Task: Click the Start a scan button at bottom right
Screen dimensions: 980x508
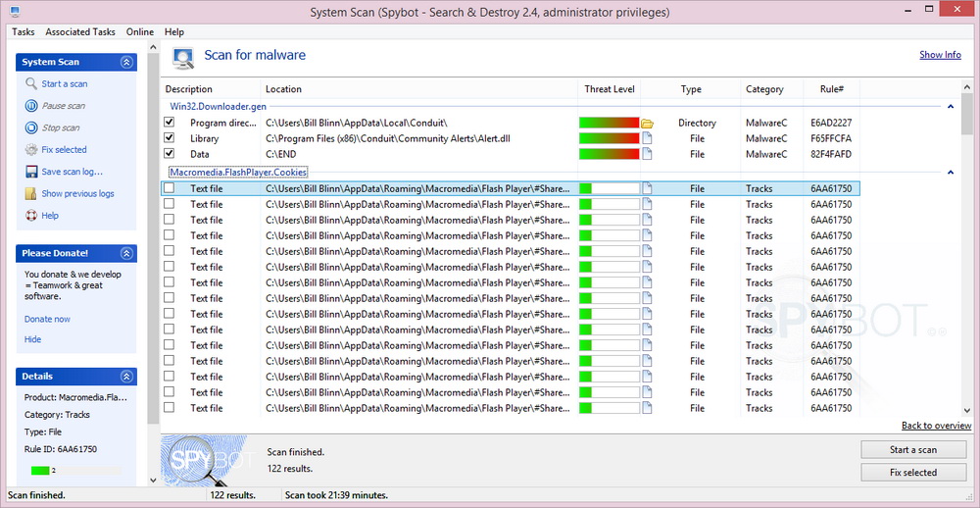Action: [913, 450]
